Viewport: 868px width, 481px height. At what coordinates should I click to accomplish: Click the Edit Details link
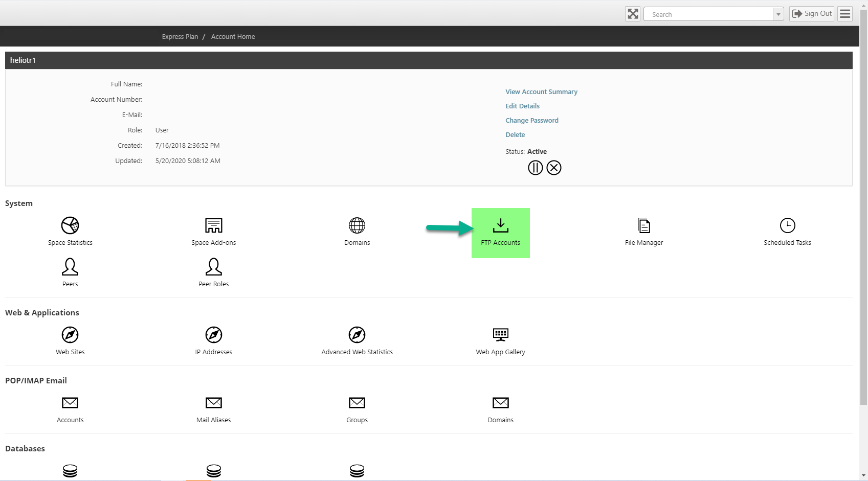pos(522,106)
